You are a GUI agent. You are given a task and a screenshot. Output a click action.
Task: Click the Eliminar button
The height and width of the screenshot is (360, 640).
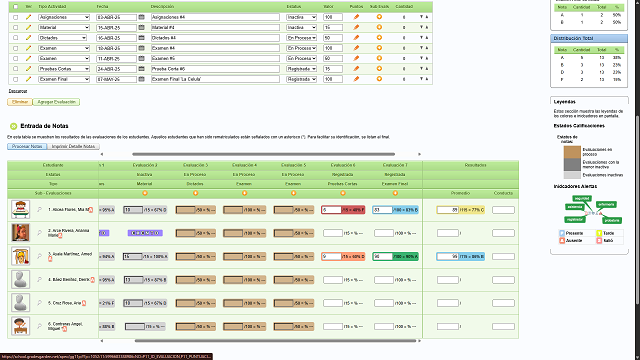[x=20, y=102]
